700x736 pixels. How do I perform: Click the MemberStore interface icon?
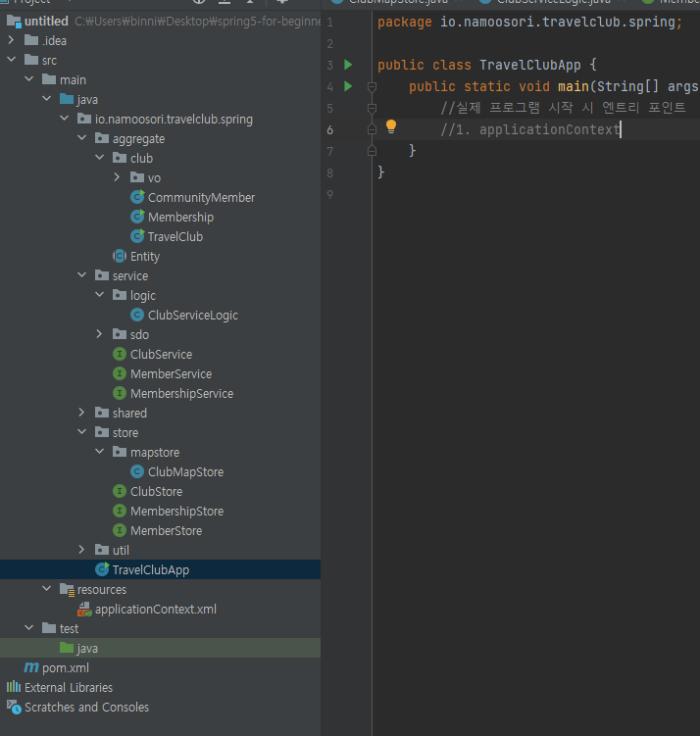(120, 530)
